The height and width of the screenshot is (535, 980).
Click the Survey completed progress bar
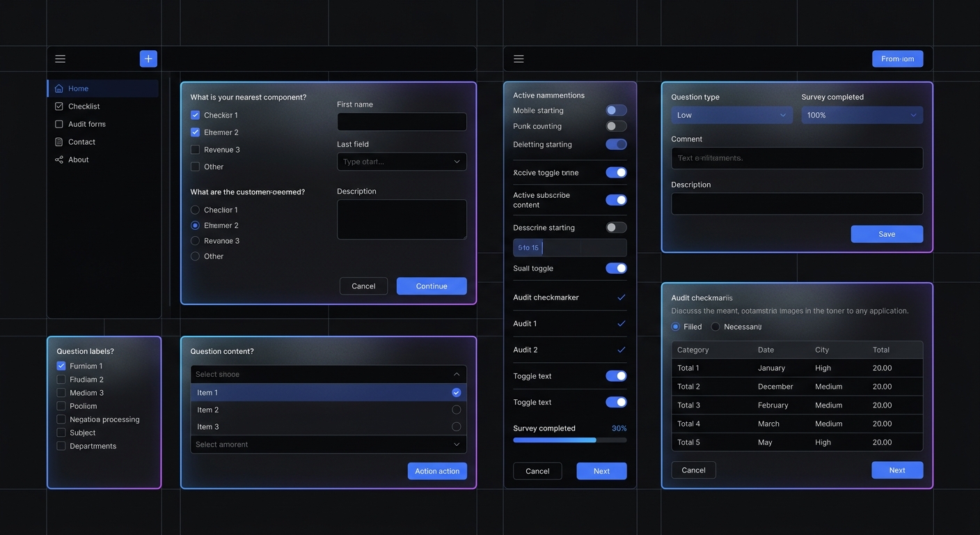click(570, 440)
